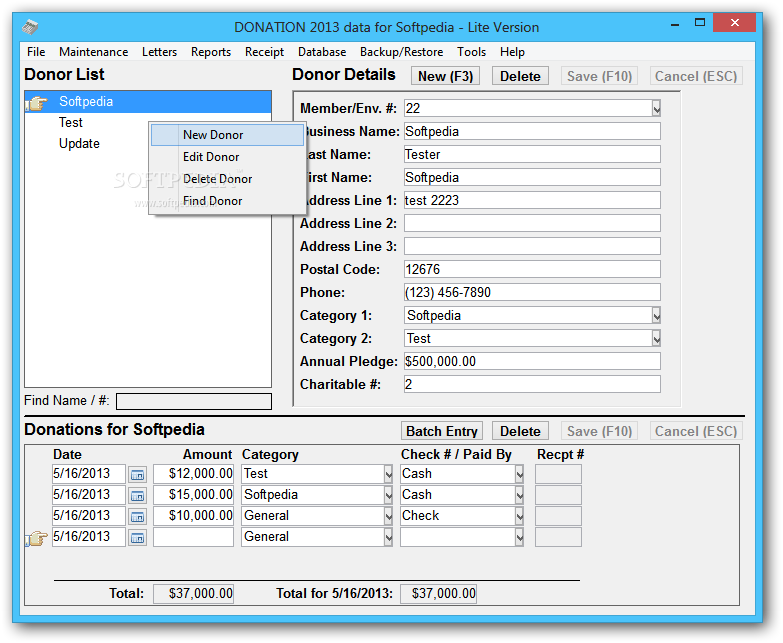The width and height of the screenshot is (783, 643).
Task: Select Update in Donor List
Action: (79, 143)
